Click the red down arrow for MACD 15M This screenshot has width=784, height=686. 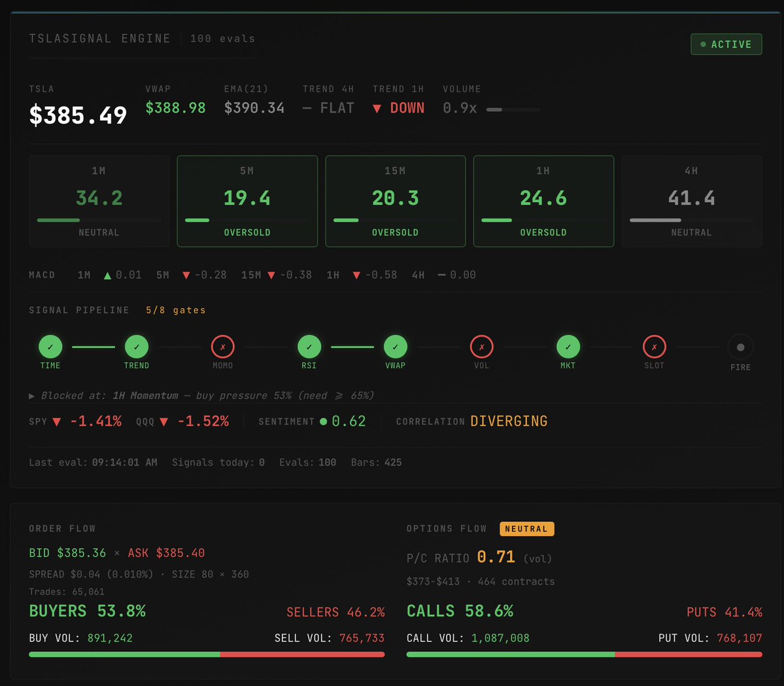click(x=271, y=275)
